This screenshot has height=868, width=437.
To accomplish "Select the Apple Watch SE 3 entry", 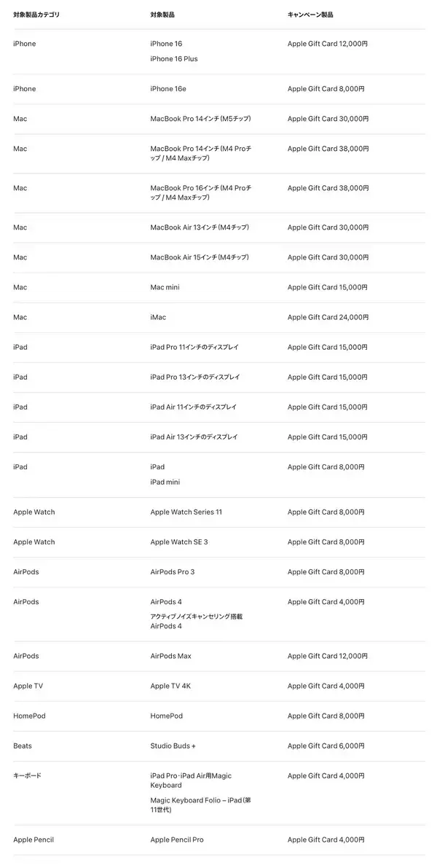I will pos(179,542).
